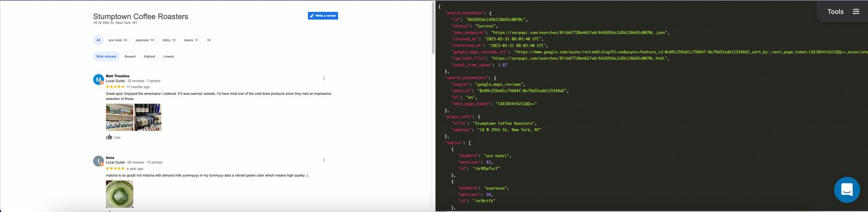Open the Tools panel sliders icon
Screen dimensions: 868x212
pyautogui.click(x=856, y=12)
